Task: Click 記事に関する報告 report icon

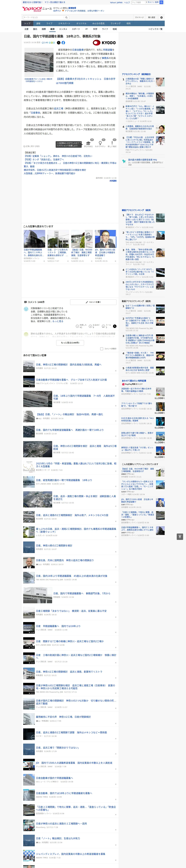Action: [x=32, y=146]
